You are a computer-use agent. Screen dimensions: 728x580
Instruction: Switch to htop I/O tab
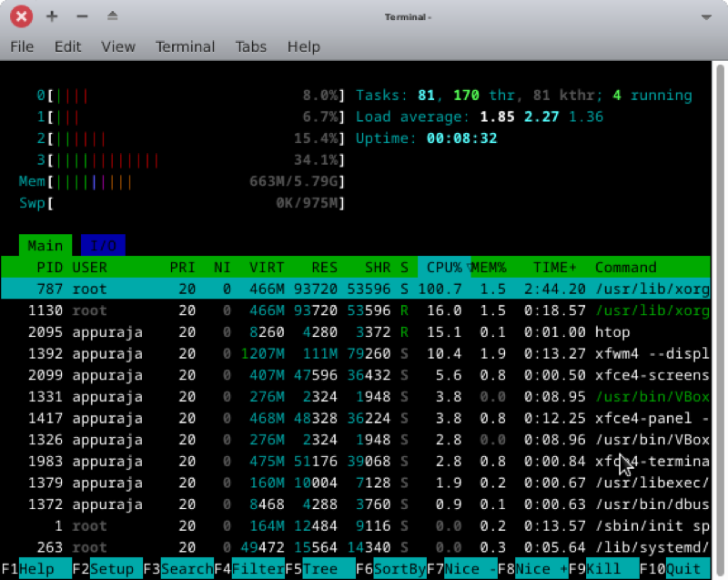click(x=103, y=245)
